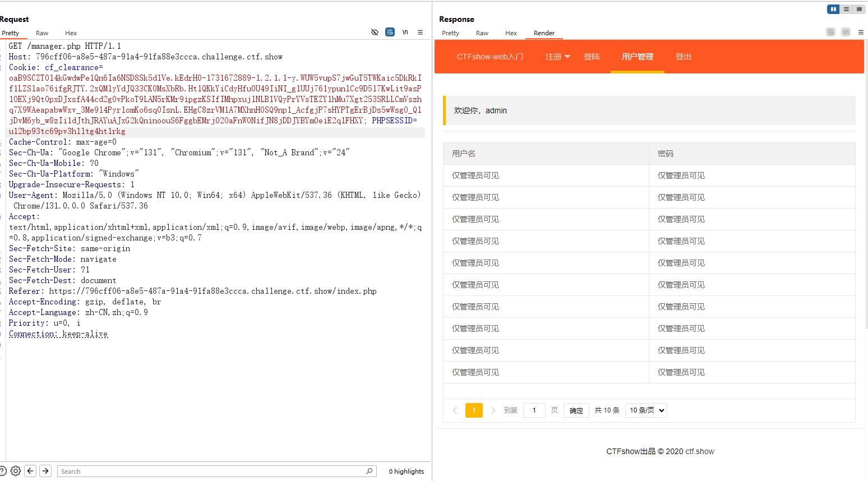Go to next search match arrow

45,471
